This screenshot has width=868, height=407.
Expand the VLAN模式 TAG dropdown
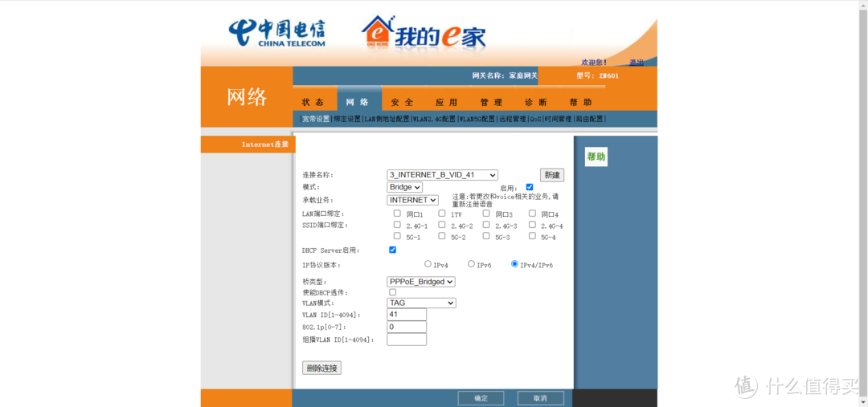click(421, 303)
